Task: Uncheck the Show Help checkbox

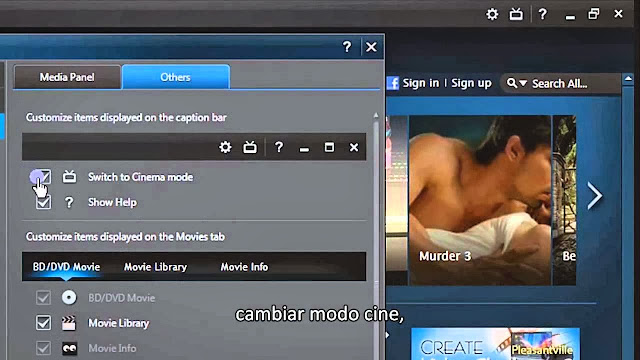Action: [43, 202]
